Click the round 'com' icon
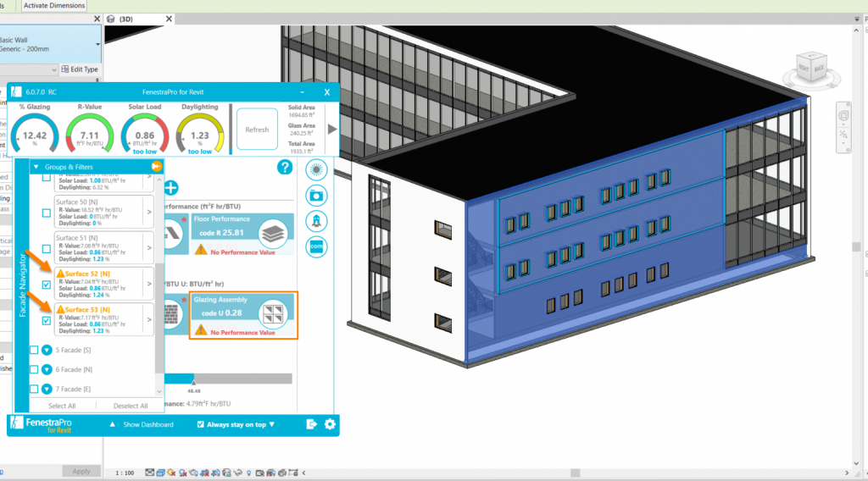This screenshot has width=868, height=481. pos(317,246)
